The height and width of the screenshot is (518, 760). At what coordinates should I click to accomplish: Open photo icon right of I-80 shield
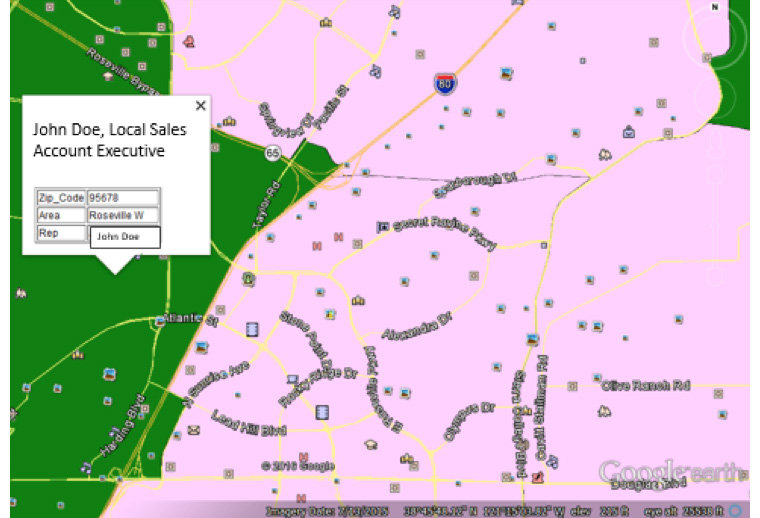point(507,74)
